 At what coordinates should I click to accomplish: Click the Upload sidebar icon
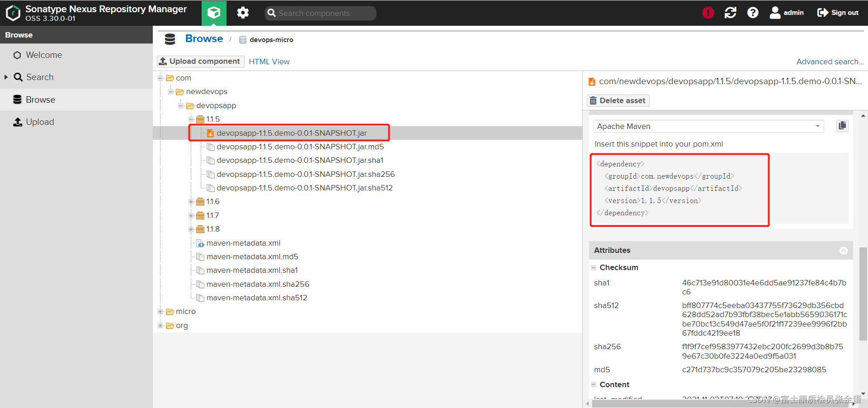(x=18, y=122)
